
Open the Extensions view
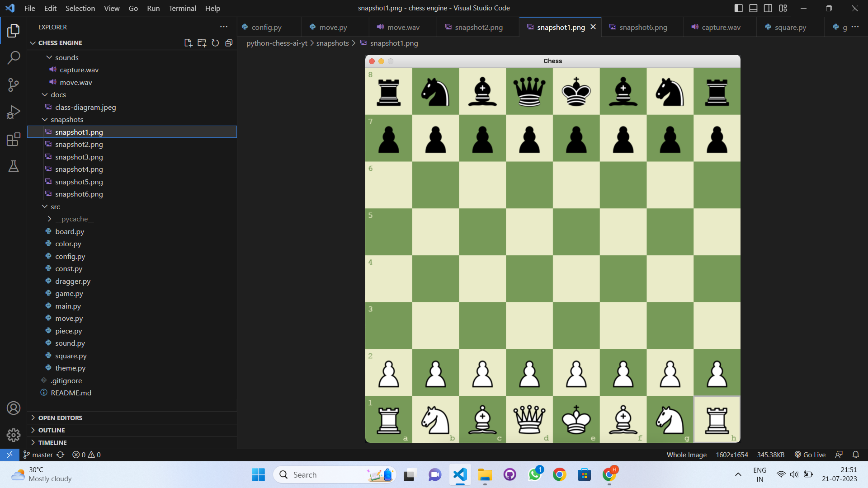(14, 139)
